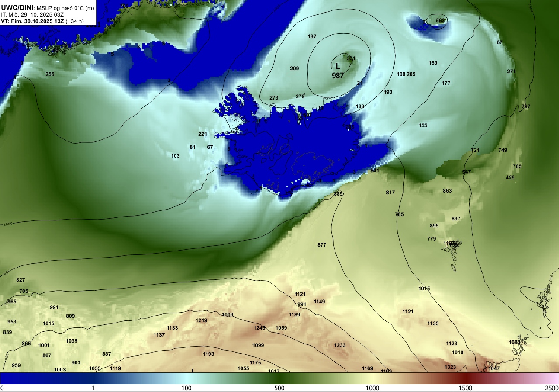559x392 pixels.
Task: Select the 721 value in the east
Action: pyautogui.click(x=475, y=150)
